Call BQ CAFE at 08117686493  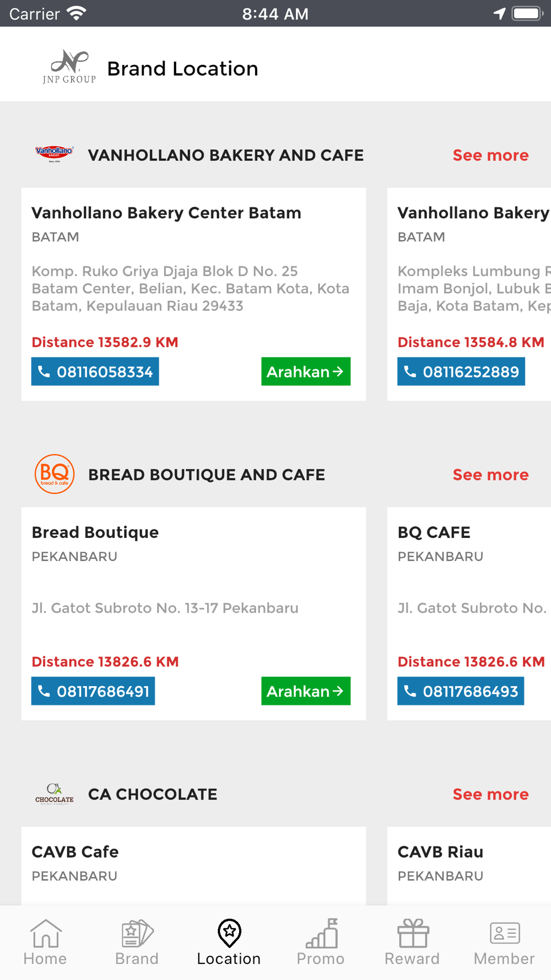click(x=461, y=691)
